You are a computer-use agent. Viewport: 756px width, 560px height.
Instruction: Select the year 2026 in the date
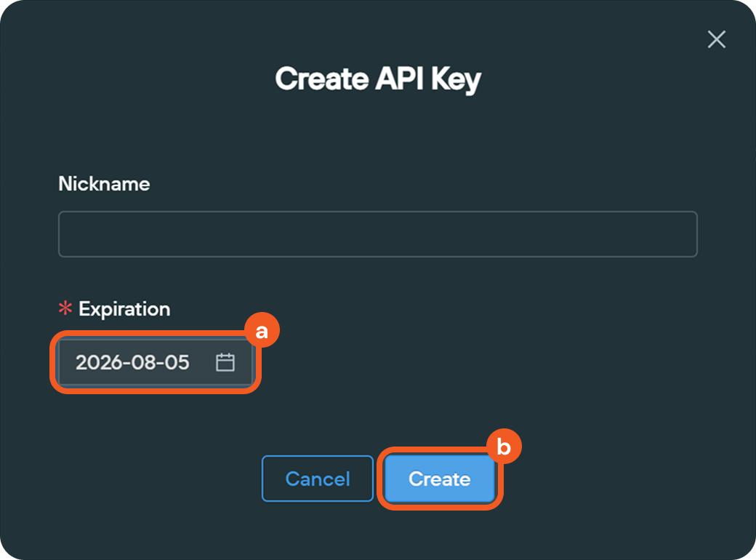98,362
